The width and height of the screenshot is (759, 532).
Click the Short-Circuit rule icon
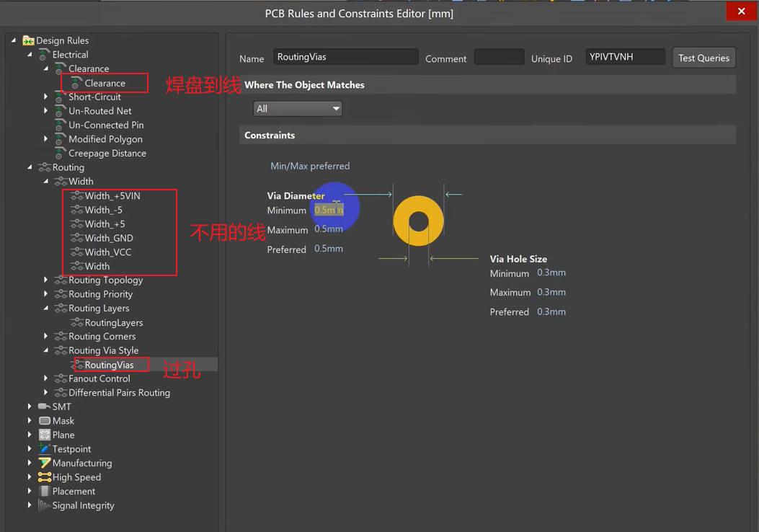[60, 97]
